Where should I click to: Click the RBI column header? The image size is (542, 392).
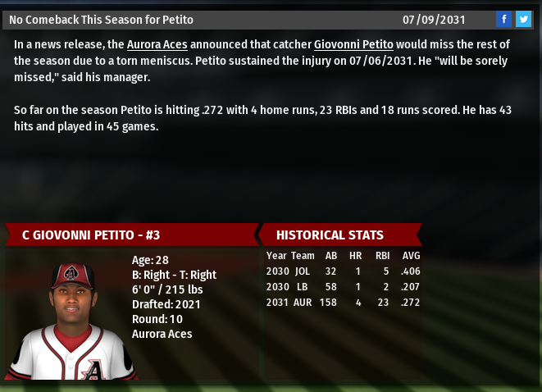click(381, 256)
